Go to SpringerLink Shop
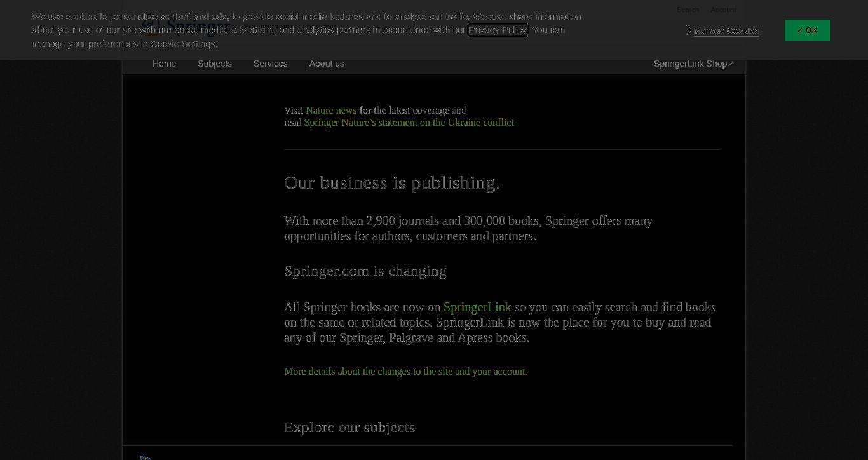 694,64
